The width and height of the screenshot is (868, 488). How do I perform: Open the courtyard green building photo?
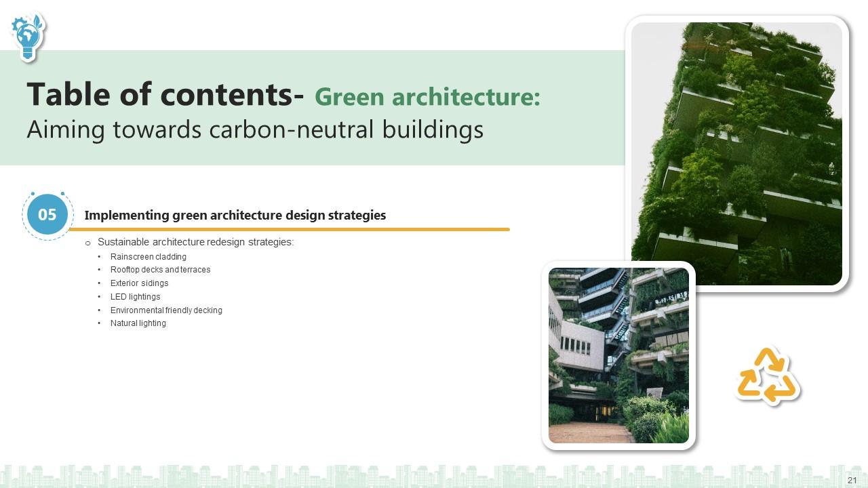[618, 355]
